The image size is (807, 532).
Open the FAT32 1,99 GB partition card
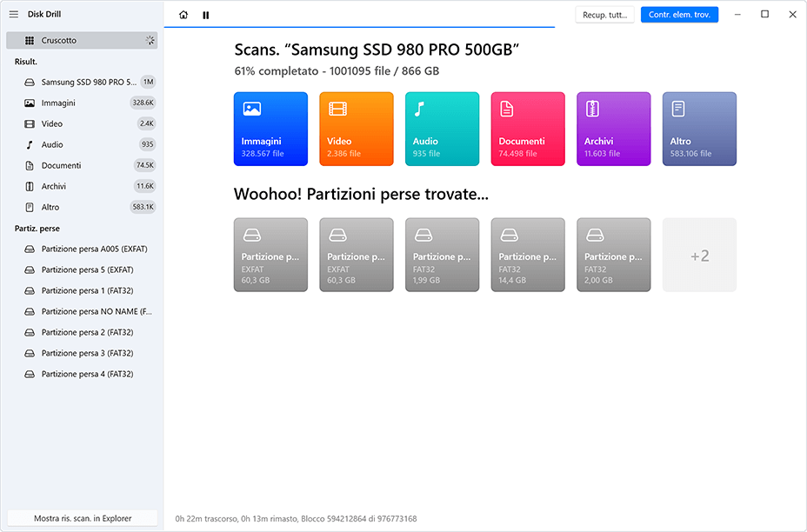pos(442,255)
